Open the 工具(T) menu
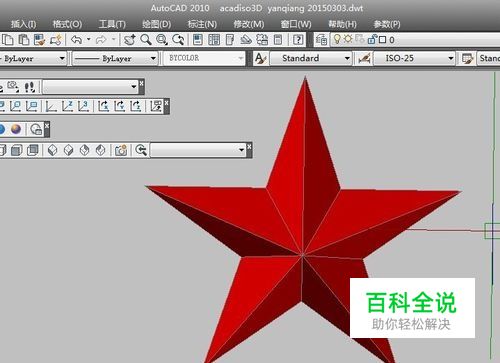 point(112,24)
